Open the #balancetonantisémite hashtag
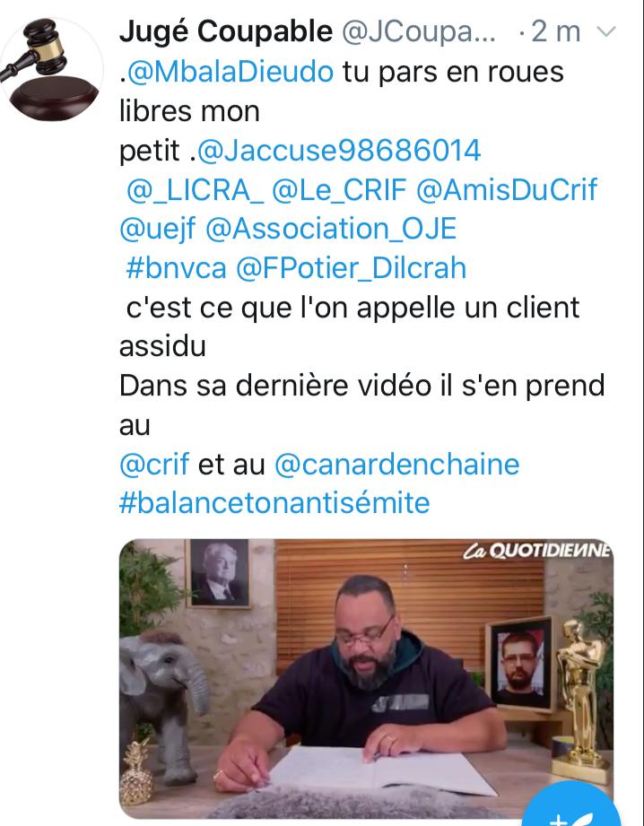Image resolution: width=644 pixels, height=826 pixels. click(274, 503)
